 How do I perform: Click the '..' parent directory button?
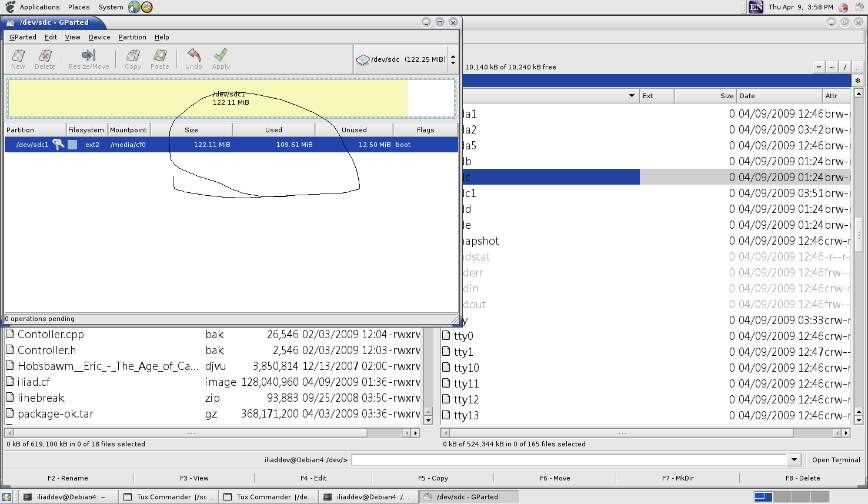(858, 67)
